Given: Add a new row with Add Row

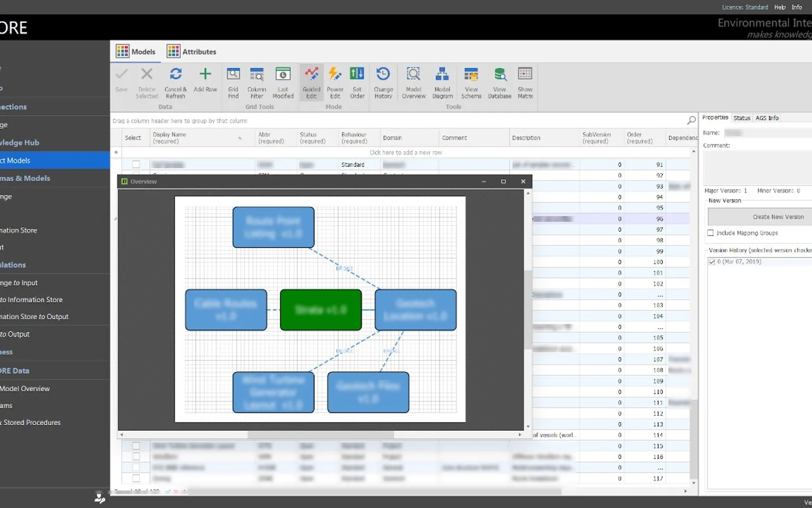Looking at the screenshot, I should (205, 80).
